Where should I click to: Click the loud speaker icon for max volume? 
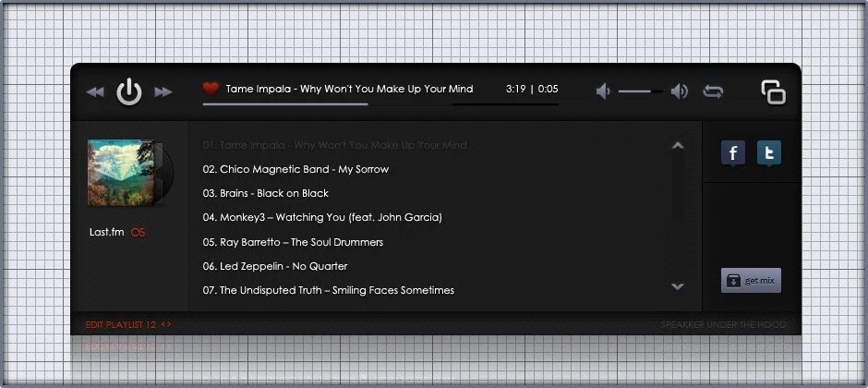(680, 91)
